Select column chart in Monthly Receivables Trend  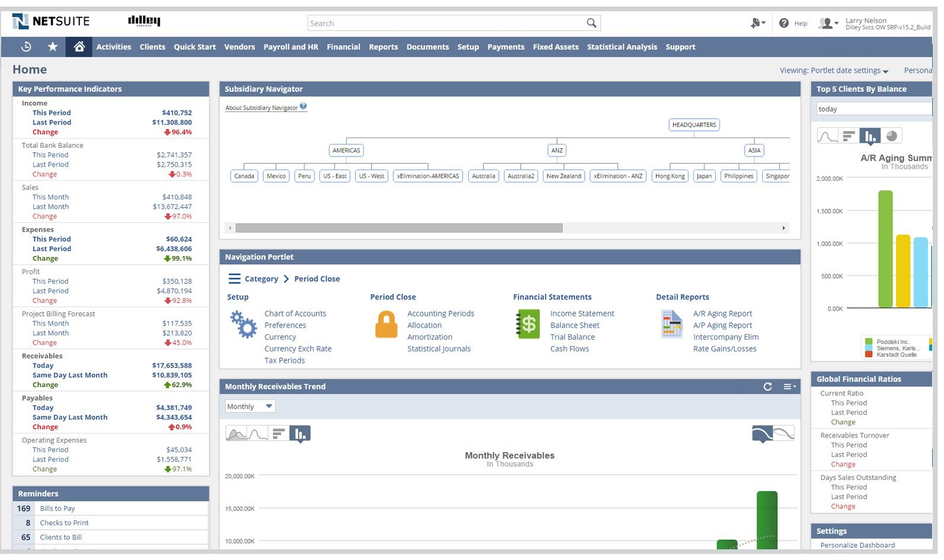click(x=300, y=434)
